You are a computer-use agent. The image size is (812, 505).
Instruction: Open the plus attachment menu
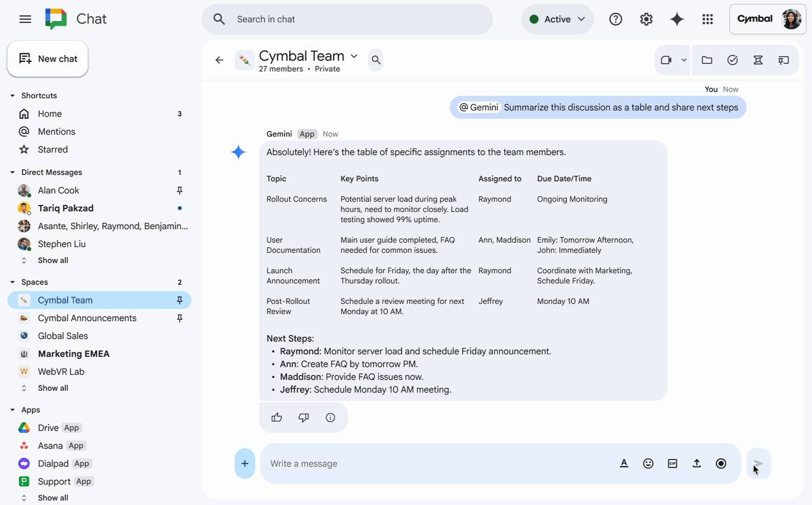(244, 464)
